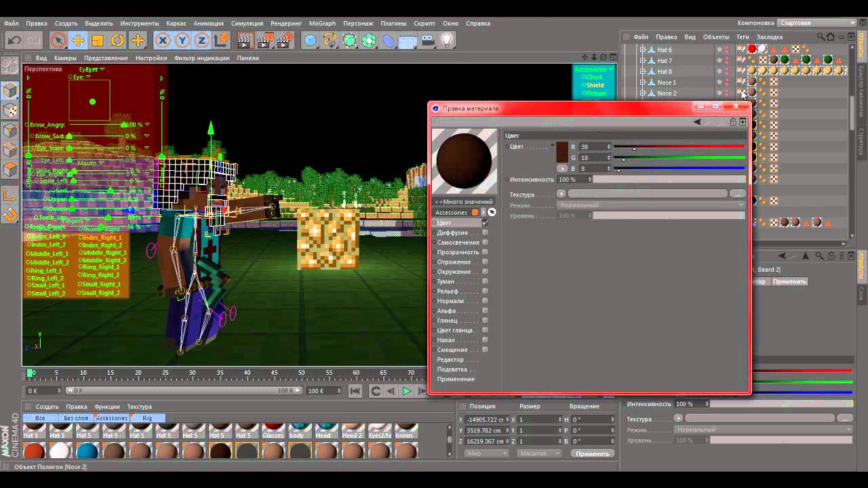
Task: Select the Live Selection tool
Action: click(x=58, y=40)
